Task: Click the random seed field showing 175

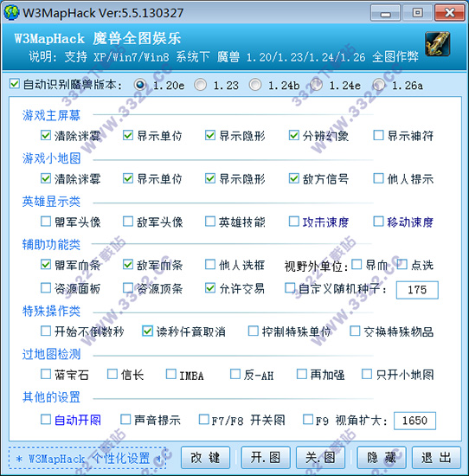Action: click(x=417, y=290)
